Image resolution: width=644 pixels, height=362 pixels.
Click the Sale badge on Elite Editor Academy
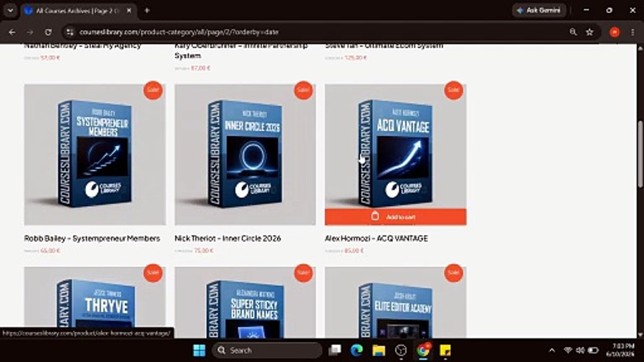pos(453,273)
